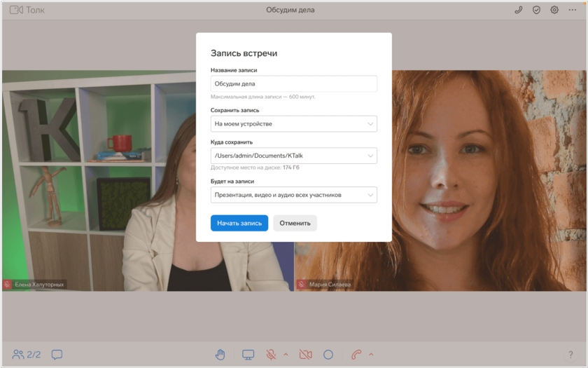Unmute the microphone in bottom toolbar

(271, 354)
